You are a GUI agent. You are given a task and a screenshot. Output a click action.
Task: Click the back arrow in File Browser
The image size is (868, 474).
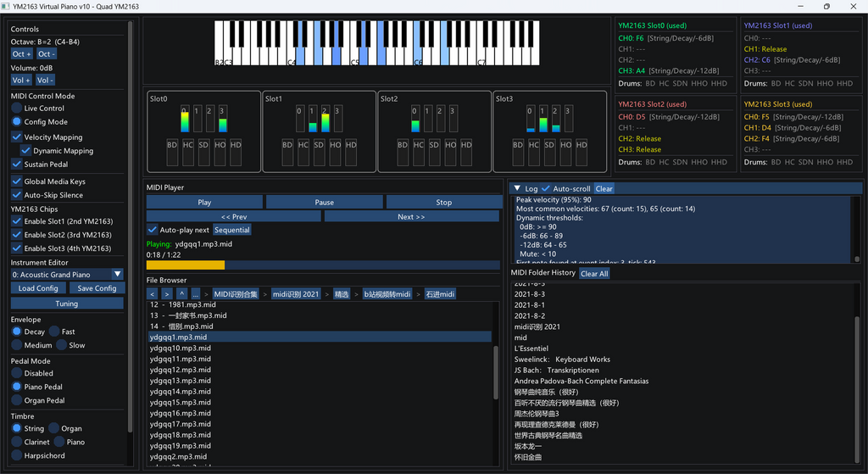click(153, 294)
